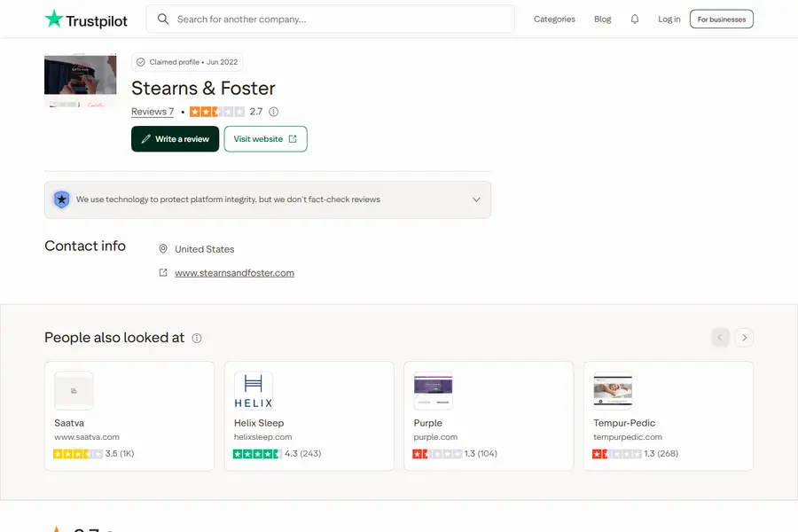Show previous carousel companies

(x=720, y=338)
